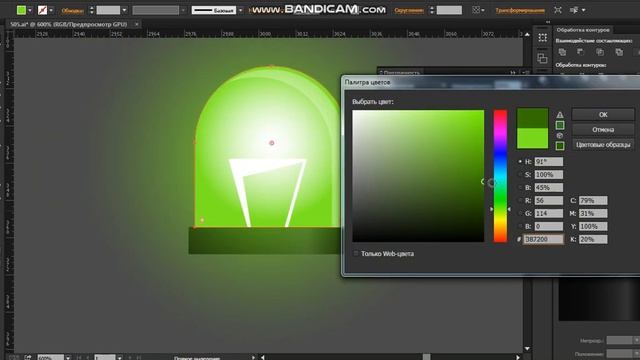Click the rainbow hue slider bar
The width and height of the screenshot is (640, 360).
tap(500, 176)
